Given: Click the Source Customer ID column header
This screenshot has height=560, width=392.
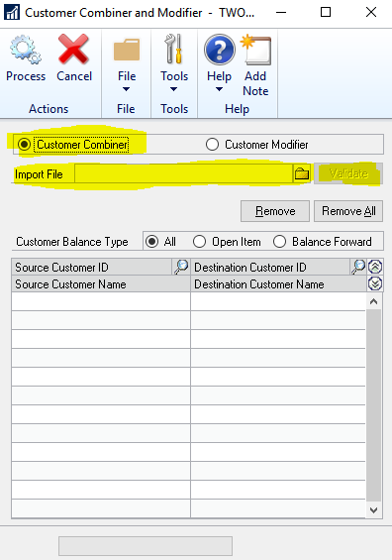Looking at the screenshot, I should [92, 268].
